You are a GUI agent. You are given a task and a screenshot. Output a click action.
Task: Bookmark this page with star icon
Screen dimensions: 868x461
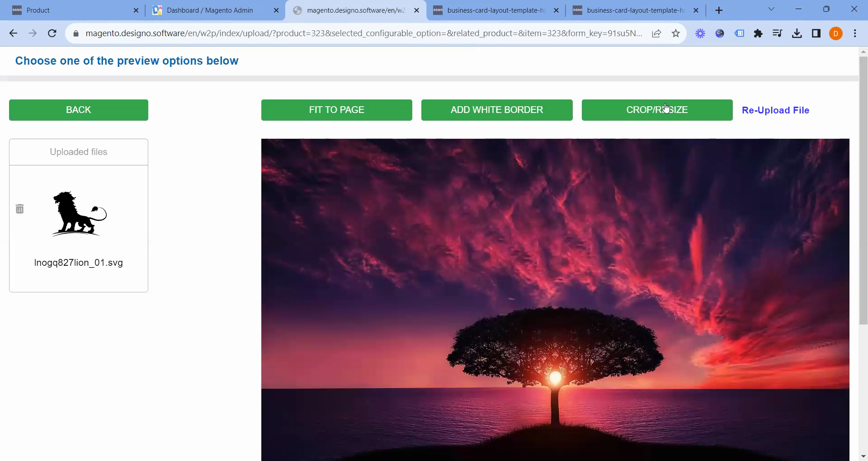(x=675, y=33)
